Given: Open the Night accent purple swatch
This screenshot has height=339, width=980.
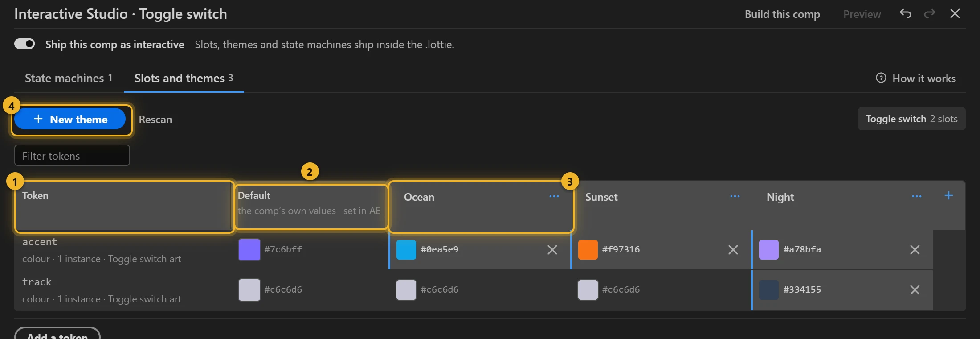Looking at the screenshot, I should pos(769,250).
